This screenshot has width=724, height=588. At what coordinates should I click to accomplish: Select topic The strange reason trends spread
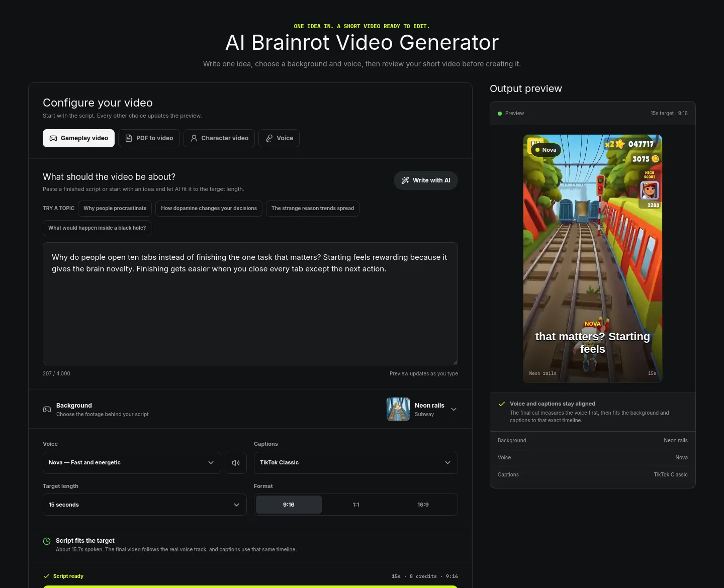pyautogui.click(x=313, y=209)
